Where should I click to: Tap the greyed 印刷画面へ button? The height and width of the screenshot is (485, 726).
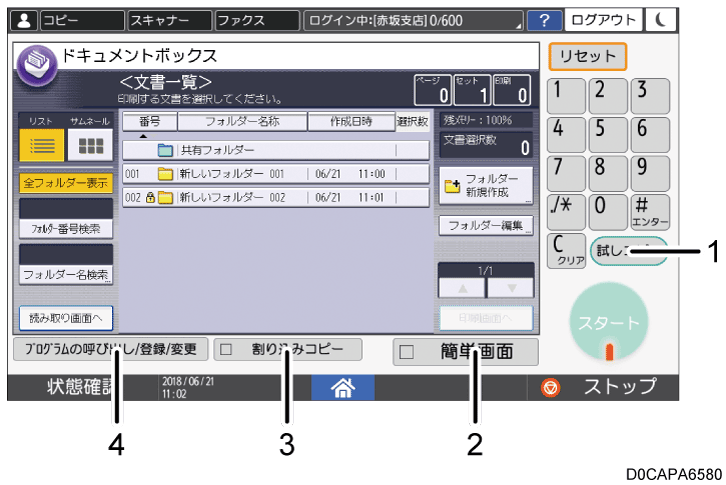click(486, 318)
